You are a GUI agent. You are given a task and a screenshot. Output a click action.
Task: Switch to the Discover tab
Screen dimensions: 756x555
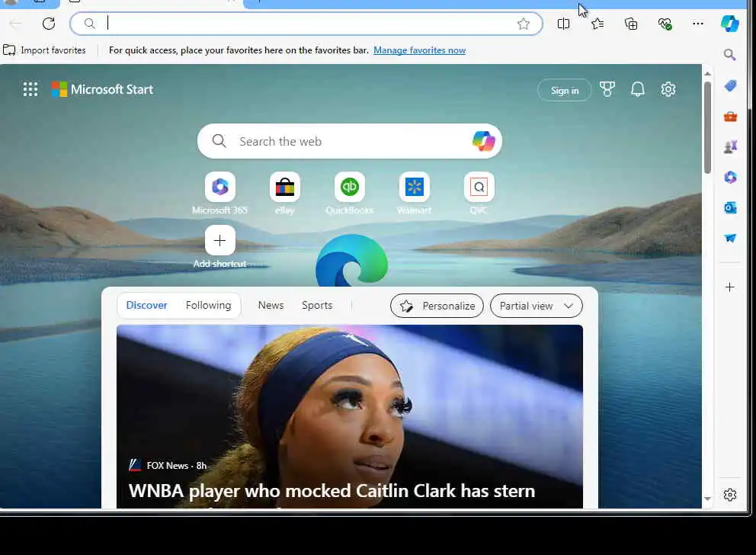tap(146, 305)
